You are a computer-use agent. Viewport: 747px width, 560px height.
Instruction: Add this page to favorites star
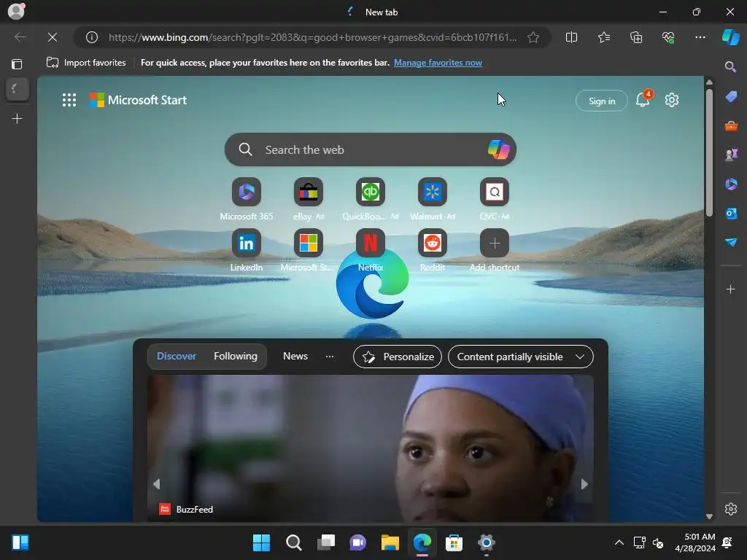coord(533,37)
